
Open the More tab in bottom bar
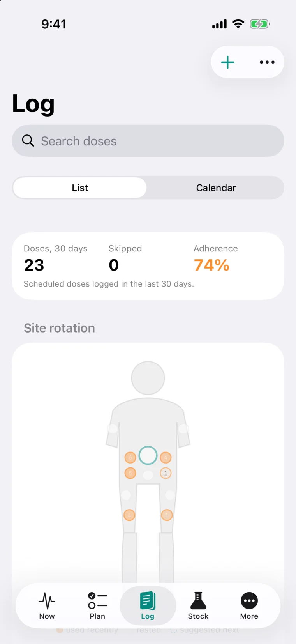[x=249, y=605]
